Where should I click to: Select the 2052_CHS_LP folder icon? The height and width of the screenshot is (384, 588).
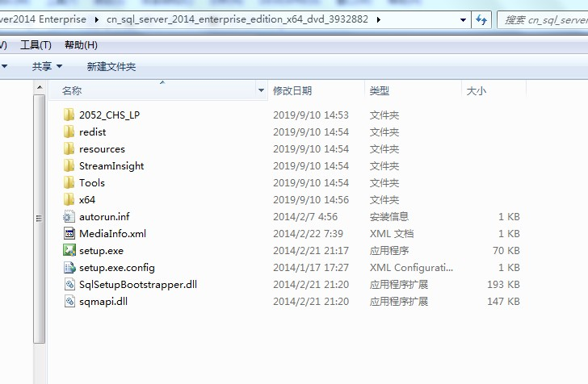tap(69, 115)
